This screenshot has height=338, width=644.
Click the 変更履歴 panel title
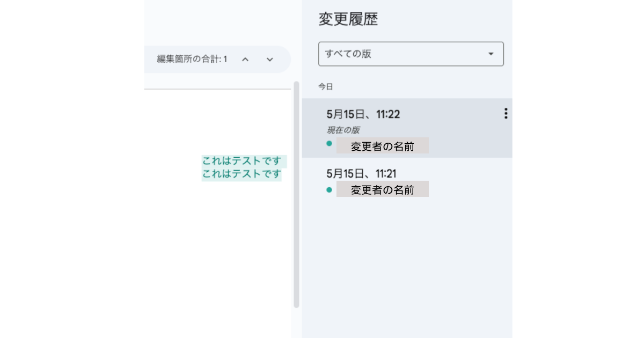pyautogui.click(x=348, y=19)
